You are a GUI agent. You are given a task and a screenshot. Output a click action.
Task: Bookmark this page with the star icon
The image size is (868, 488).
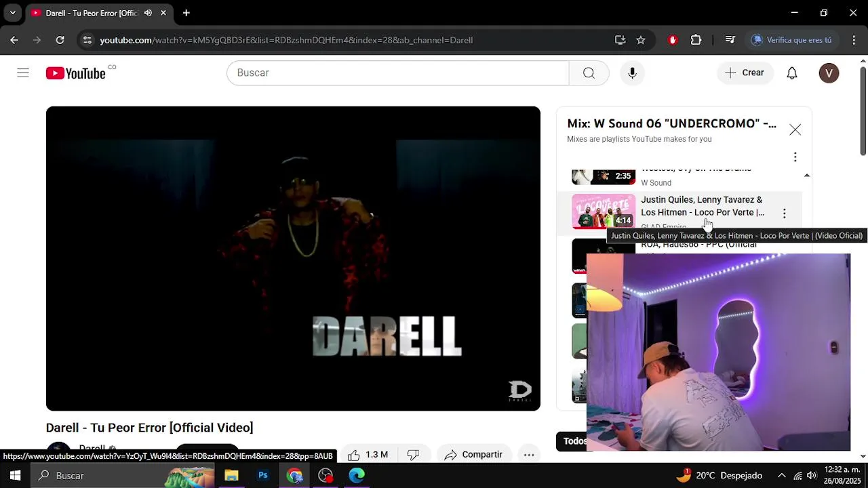coord(641,40)
